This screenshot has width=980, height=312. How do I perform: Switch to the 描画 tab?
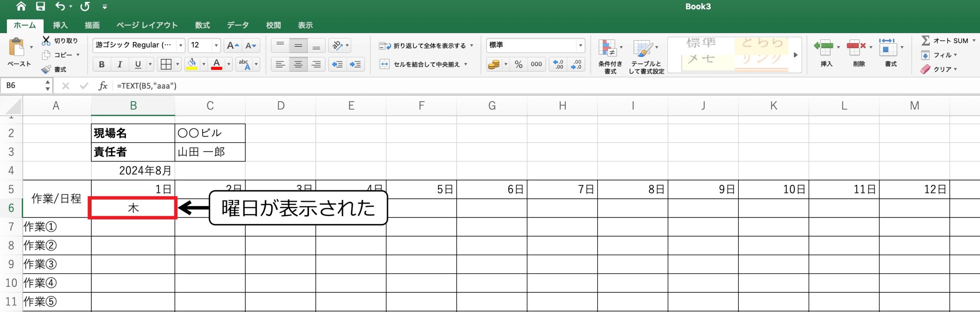92,25
